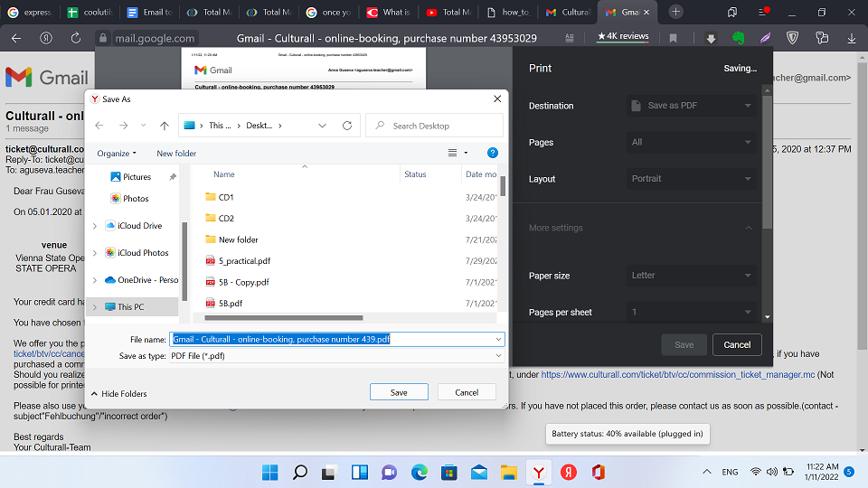The height and width of the screenshot is (488, 868).
Task: Open the Save as type dropdown
Action: pyautogui.click(x=336, y=356)
